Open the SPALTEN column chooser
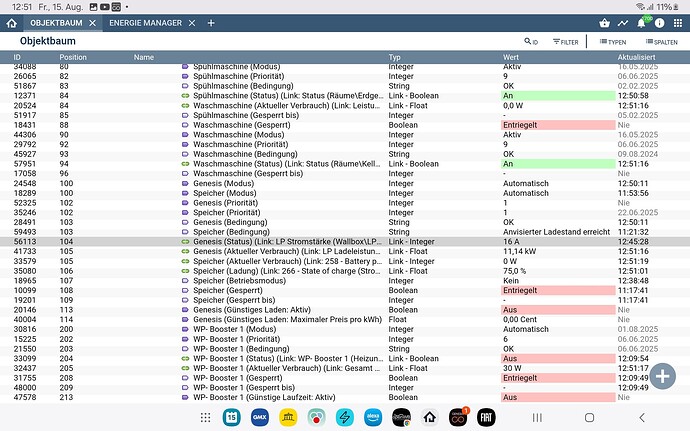This screenshot has height=431, width=690. (x=661, y=42)
